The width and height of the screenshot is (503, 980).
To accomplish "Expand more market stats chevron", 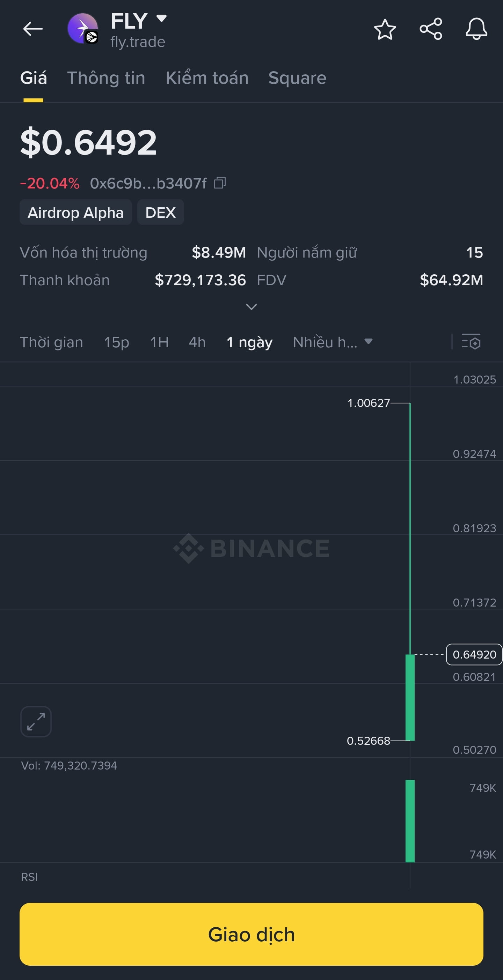I will click(251, 307).
